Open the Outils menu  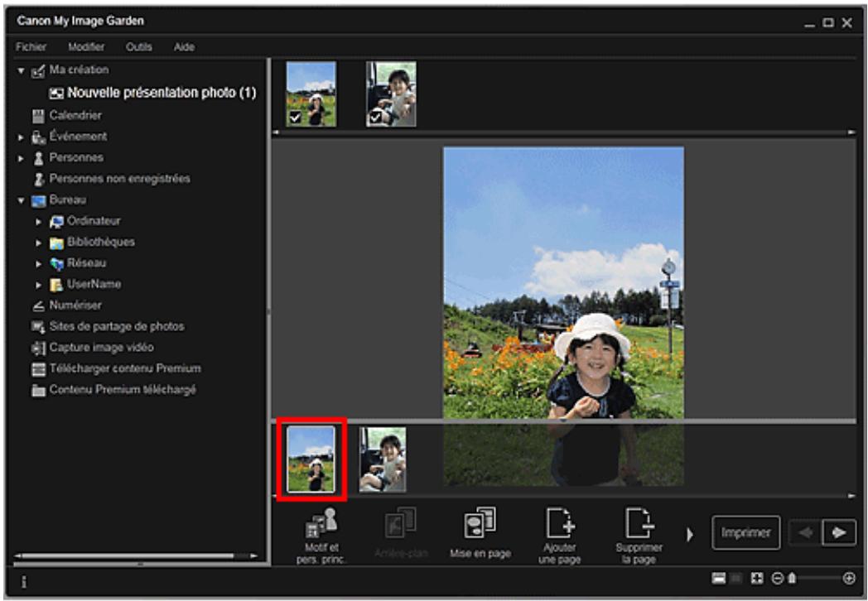coord(138,47)
